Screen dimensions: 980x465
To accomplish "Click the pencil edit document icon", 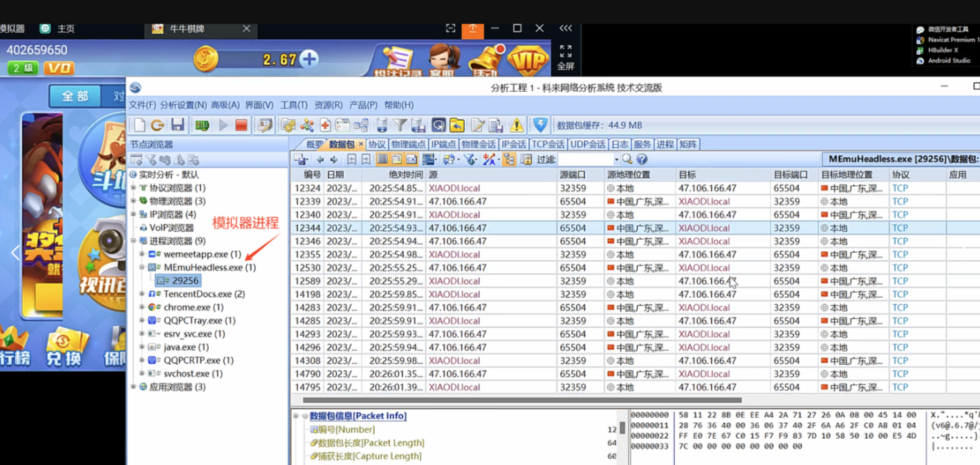I will 478,125.
